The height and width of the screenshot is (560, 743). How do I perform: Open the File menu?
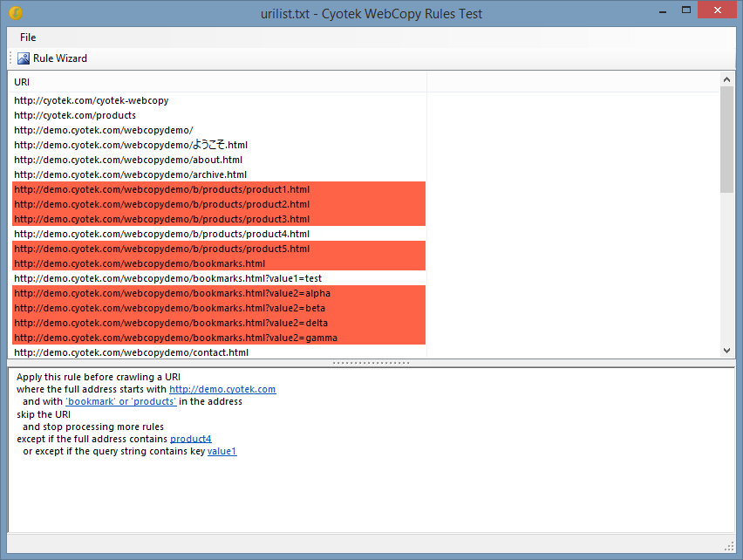(27, 38)
